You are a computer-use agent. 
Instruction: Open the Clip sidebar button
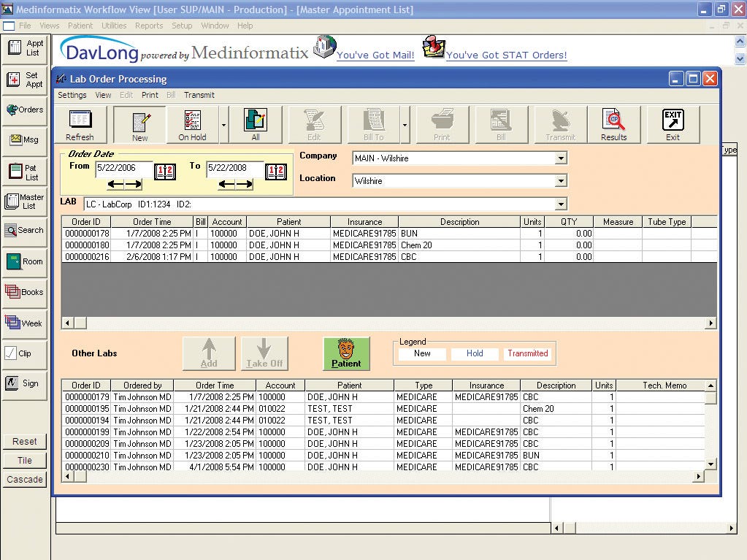click(x=25, y=354)
